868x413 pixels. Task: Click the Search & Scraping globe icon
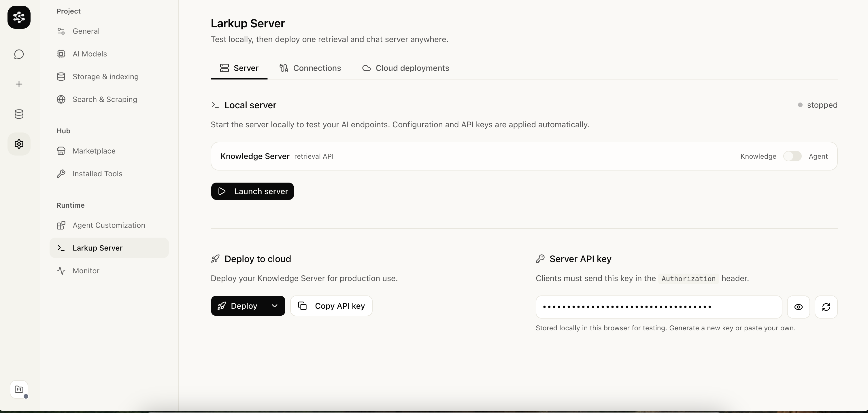tap(61, 99)
